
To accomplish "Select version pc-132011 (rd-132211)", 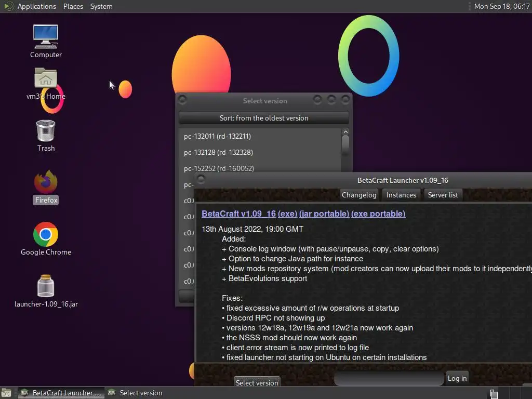I will 260,137.
